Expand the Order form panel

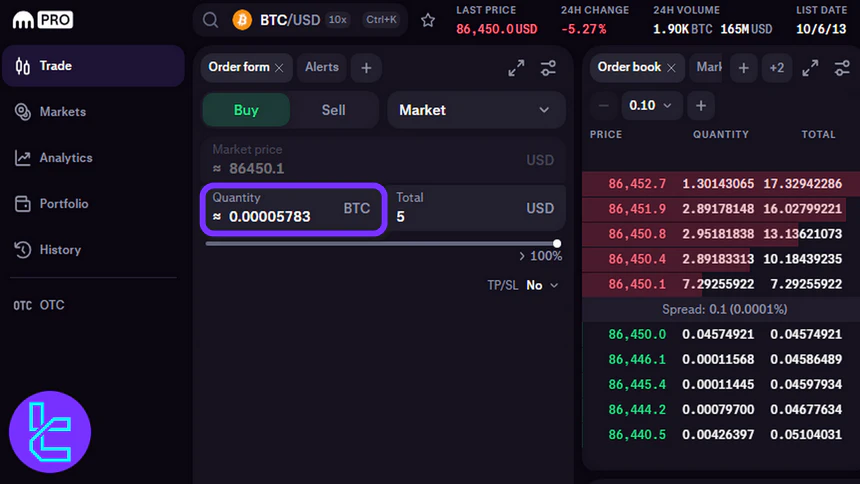pyautogui.click(x=516, y=68)
